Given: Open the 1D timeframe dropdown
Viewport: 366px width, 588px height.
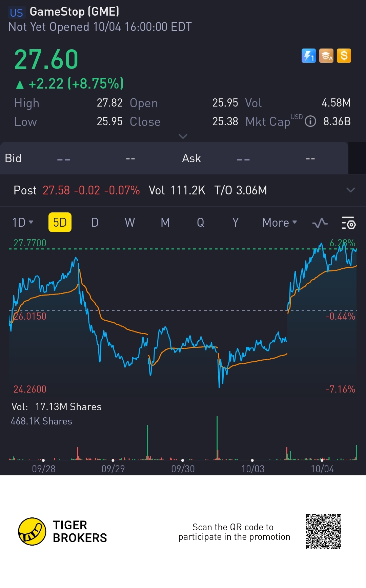Looking at the screenshot, I should (x=23, y=223).
